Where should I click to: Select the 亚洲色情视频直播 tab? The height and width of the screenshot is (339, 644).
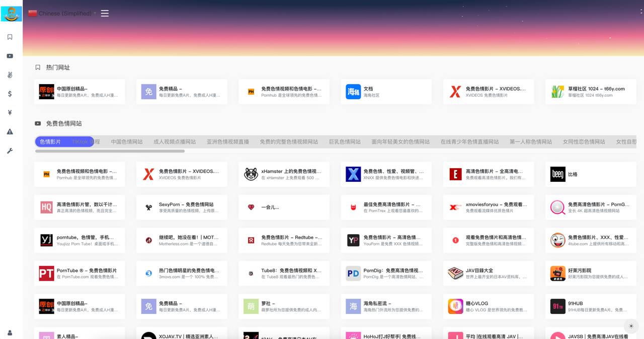pos(228,142)
